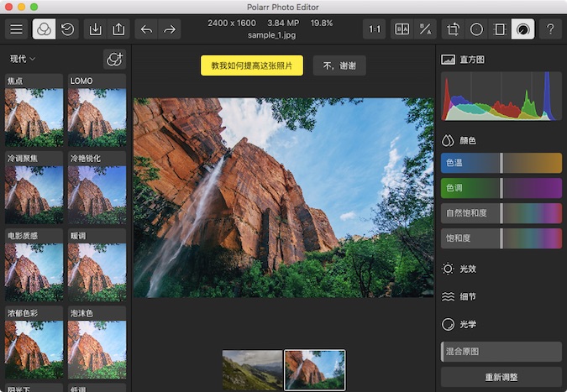This screenshot has height=392, width=567.
Task: Click the 19.8% zoom value
Action: pos(322,24)
